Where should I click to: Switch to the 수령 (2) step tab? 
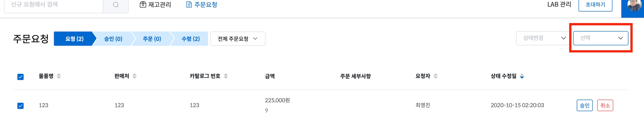pos(191,39)
